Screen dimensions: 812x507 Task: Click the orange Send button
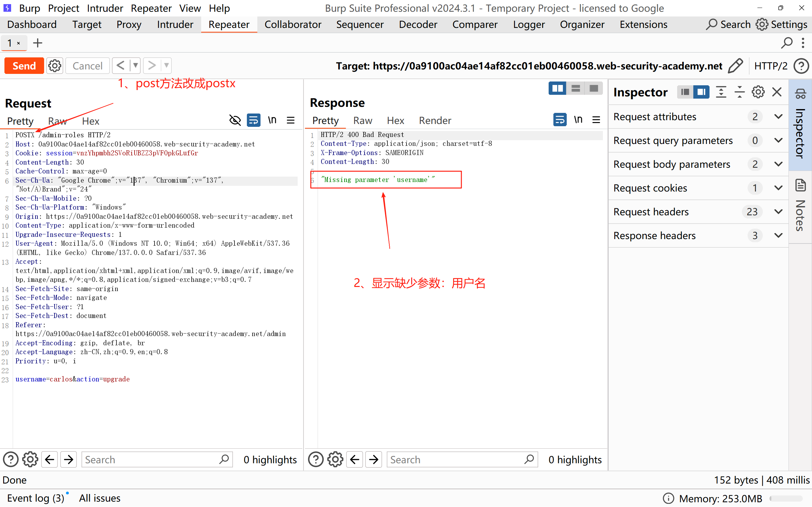[x=24, y=66]
